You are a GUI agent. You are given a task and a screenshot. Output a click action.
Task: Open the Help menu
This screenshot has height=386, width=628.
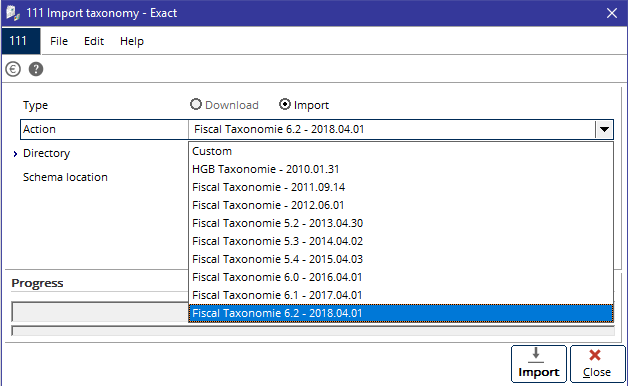(x=132, y=41)
